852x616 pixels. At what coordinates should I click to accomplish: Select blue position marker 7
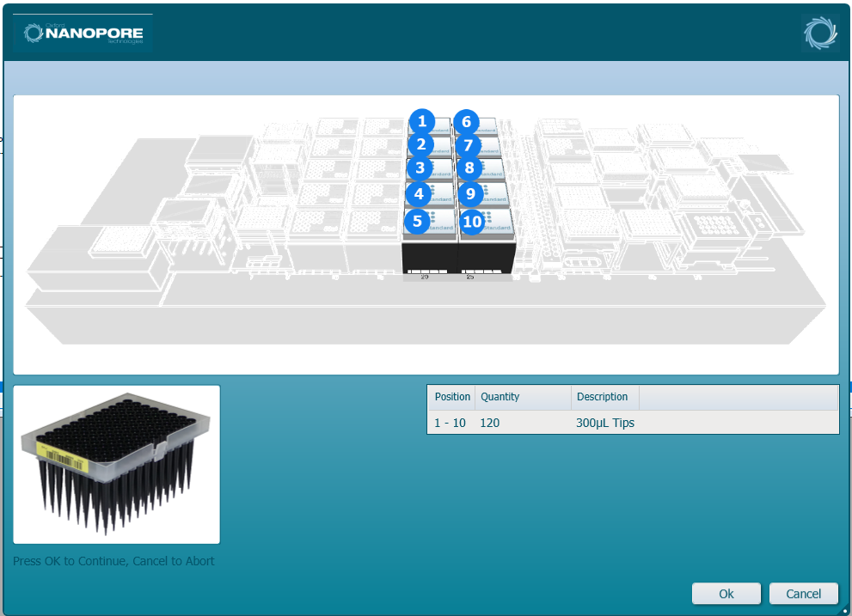tap(468, 145)
